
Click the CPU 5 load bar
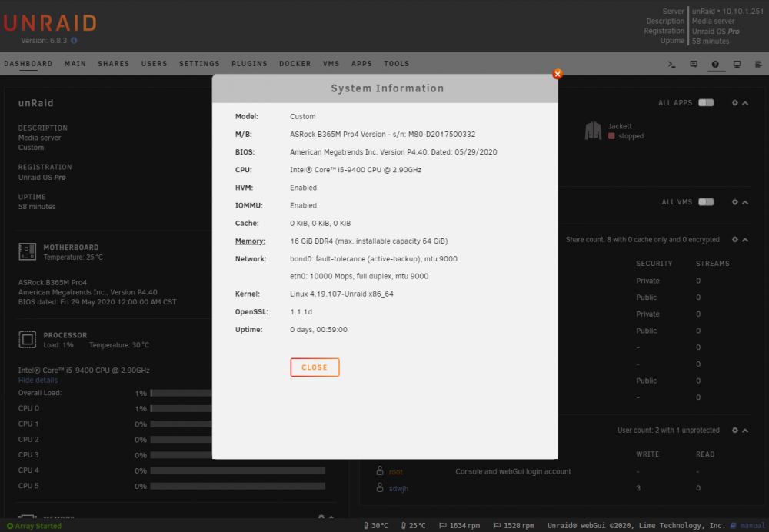(x=238, y=486)
